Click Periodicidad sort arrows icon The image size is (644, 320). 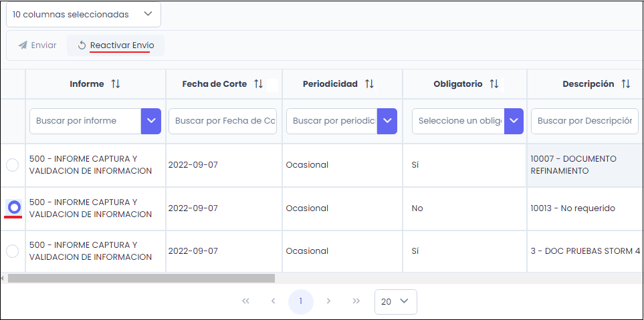pos(369,84)
